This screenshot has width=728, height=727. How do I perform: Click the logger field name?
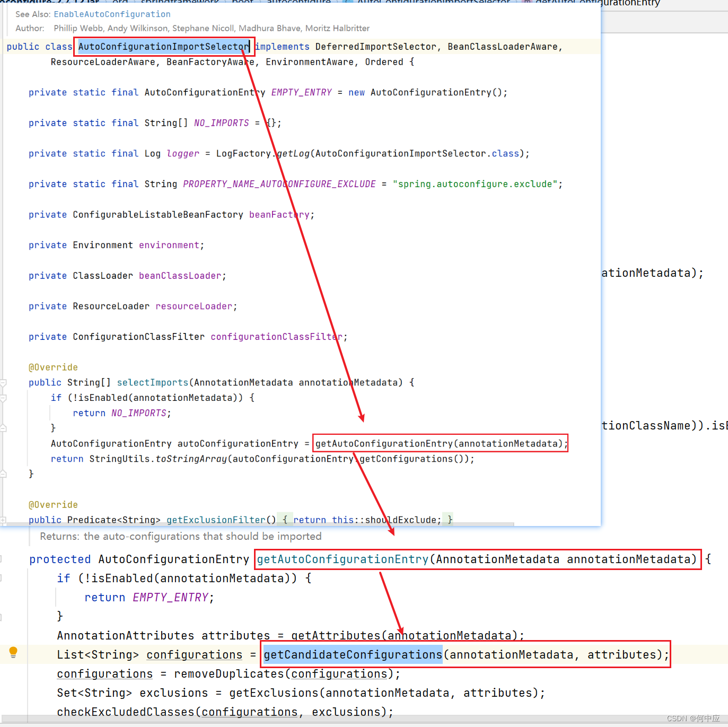click(x=183, y=154)
